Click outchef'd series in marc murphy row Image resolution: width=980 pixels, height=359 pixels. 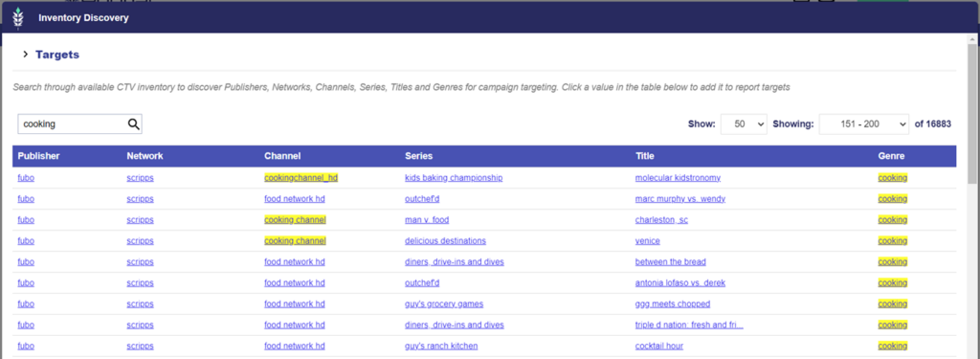point(422,199)
